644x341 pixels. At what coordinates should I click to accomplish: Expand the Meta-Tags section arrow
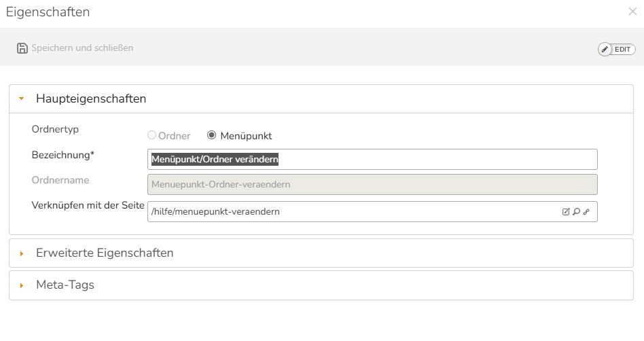[21, 285]
